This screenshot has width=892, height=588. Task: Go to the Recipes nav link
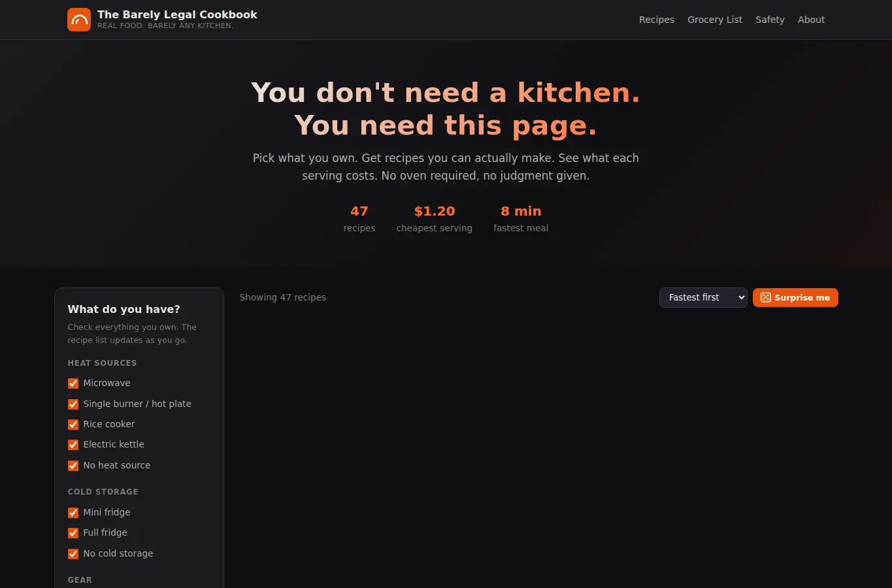657,20
